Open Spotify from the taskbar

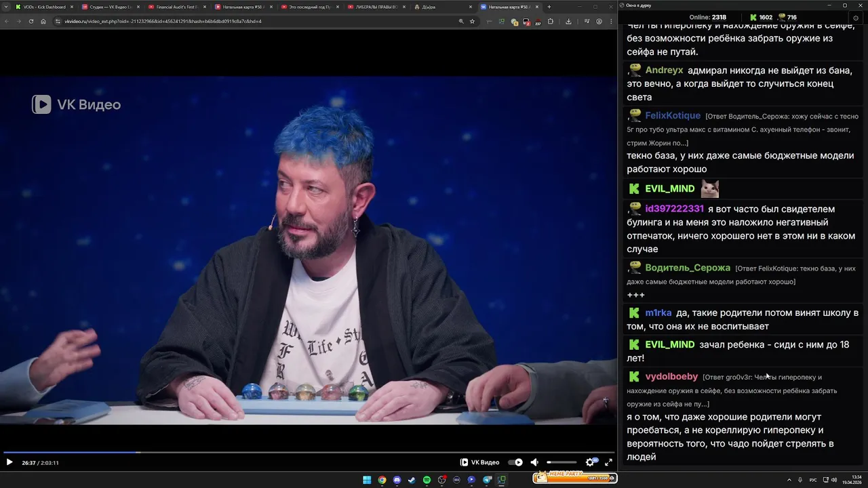click(427, 480)
